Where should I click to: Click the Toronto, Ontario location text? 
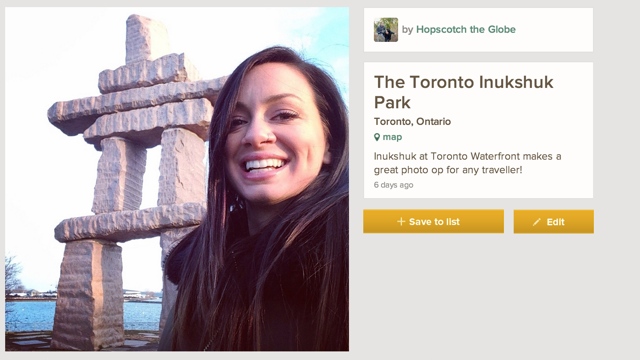pyautogui.click(x=412, y=122)
